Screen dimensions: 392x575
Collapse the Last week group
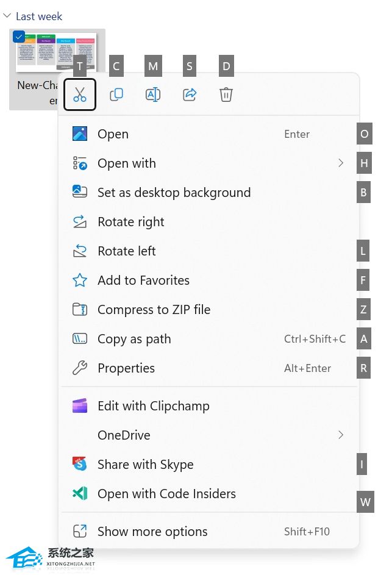[x=7, y=16]
